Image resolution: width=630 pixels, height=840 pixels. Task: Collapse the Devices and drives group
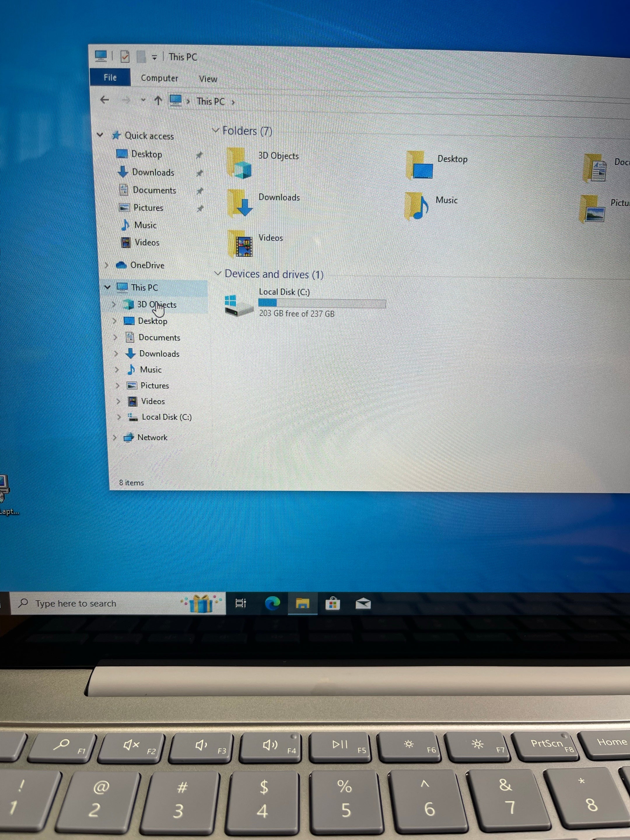[218, 273]
